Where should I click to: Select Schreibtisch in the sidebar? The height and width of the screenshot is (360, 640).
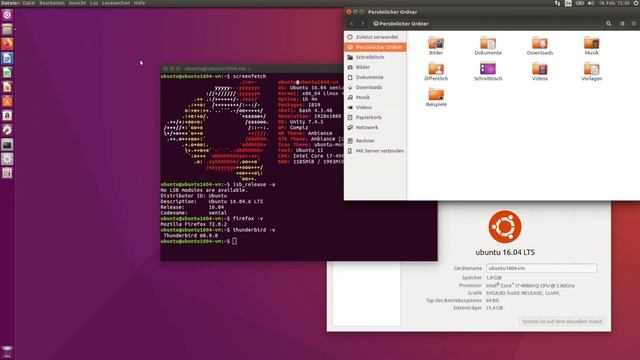[x=375, y=57]
